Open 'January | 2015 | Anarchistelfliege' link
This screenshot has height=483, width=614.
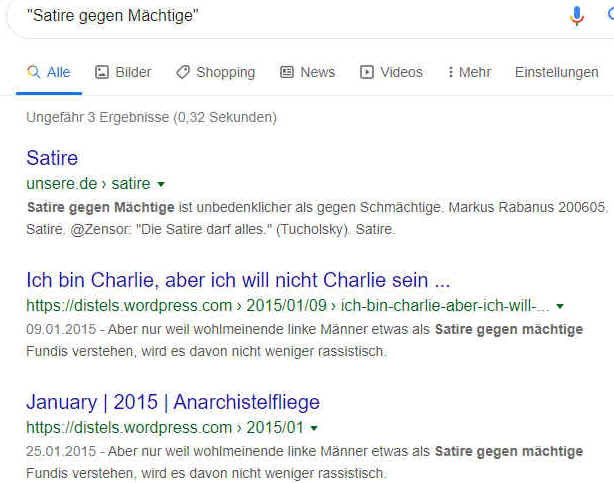[x=173, y=402]
